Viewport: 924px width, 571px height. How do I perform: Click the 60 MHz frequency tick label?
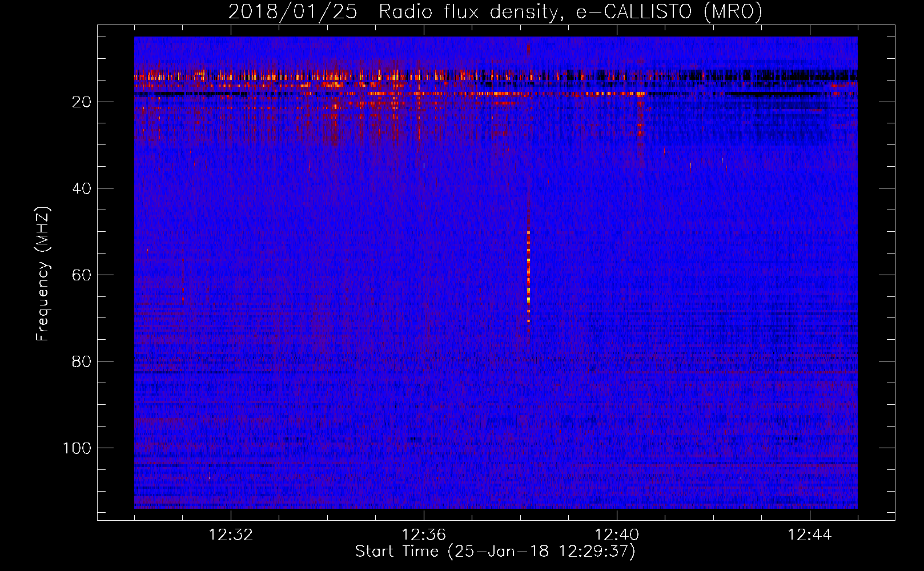82,275
